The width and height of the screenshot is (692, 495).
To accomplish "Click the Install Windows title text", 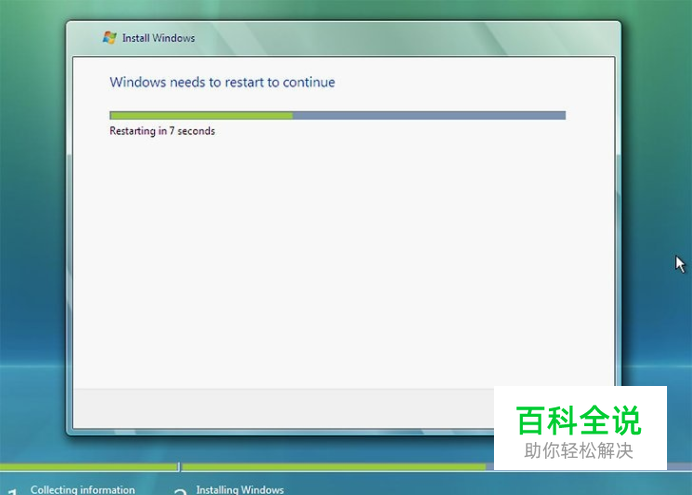I will pyautogui.click(x=158, y=38).
